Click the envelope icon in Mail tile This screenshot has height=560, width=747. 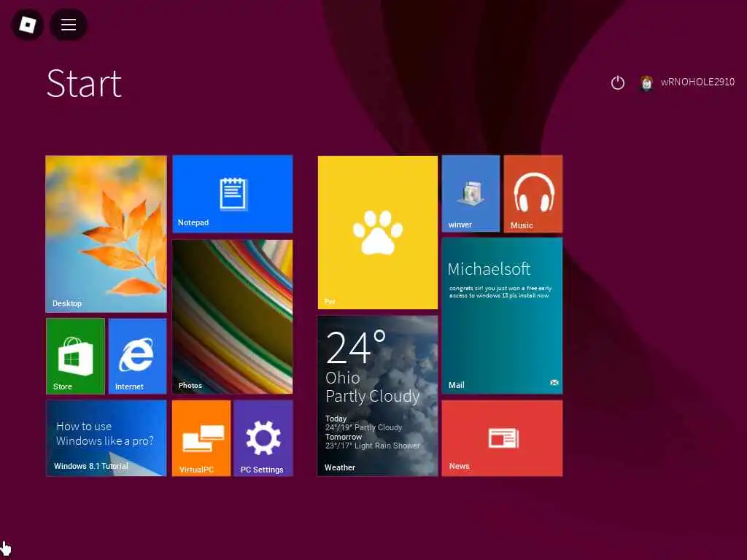click(554, 382)
